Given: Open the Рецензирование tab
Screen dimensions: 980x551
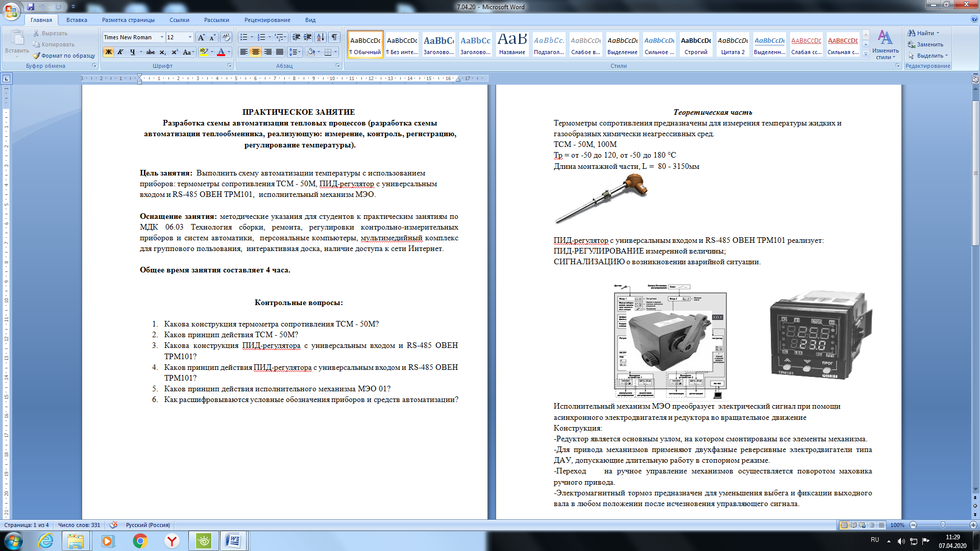Looking at the screenshot, I should click(x=267, y=20).
